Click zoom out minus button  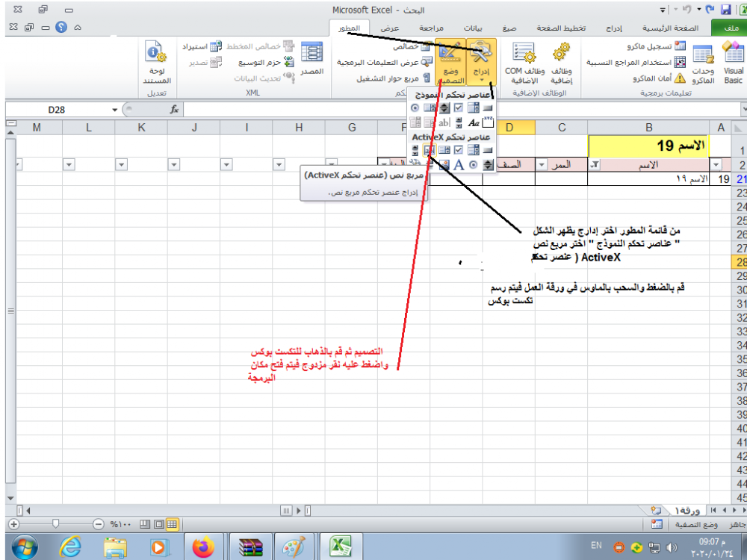tap(98, 524)
